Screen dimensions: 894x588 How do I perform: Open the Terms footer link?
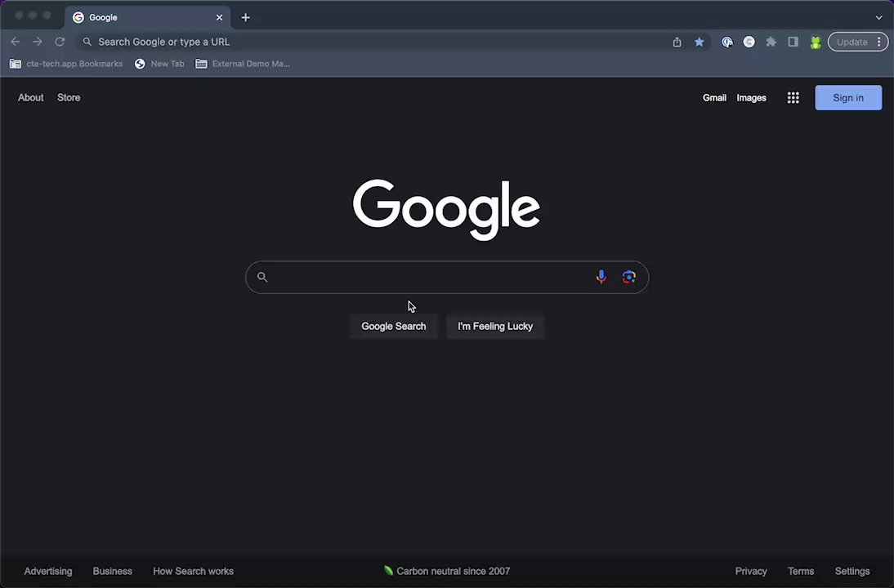pyautogui.click(x=801, y=571)
